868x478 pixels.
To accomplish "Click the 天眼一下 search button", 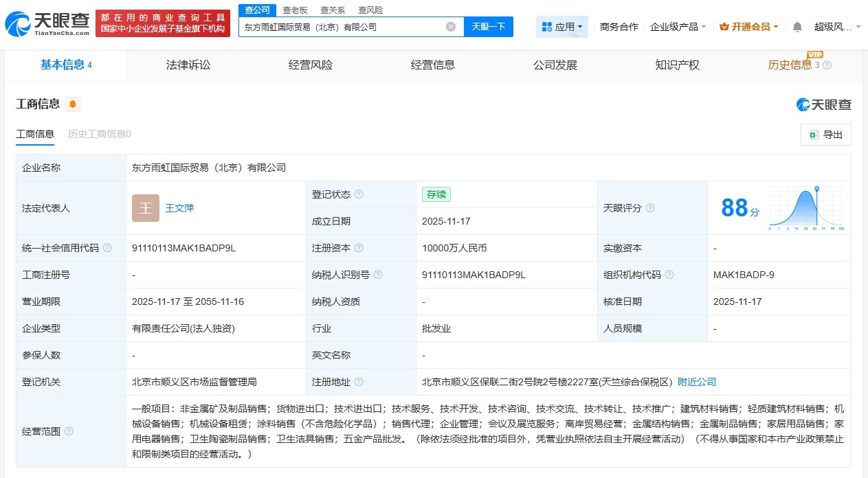I will [x=488, y=26].
